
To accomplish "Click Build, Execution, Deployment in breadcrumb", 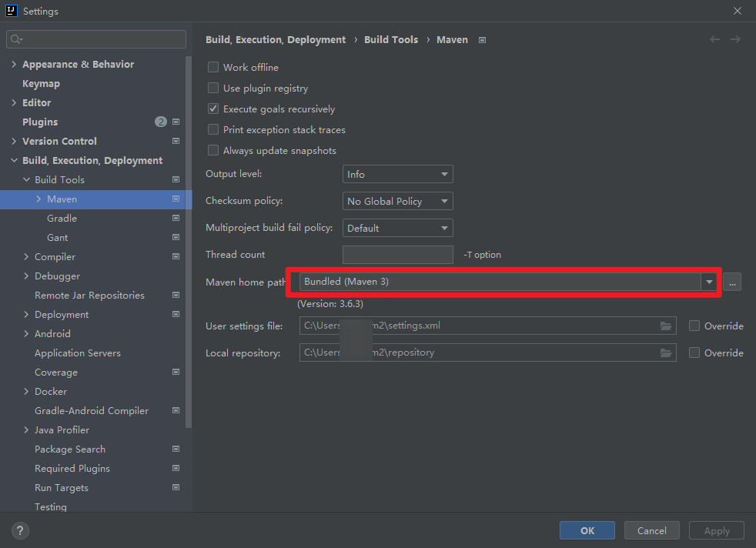I will point(276,39).
